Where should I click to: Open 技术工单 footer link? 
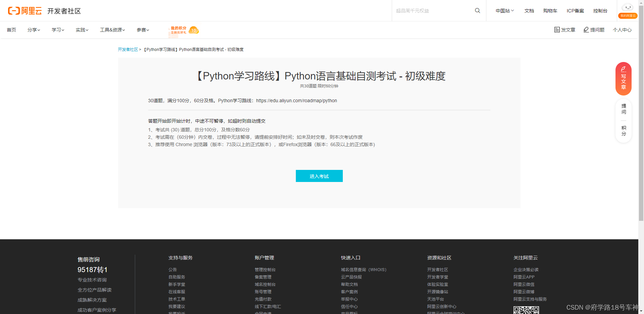click(177, 299)
